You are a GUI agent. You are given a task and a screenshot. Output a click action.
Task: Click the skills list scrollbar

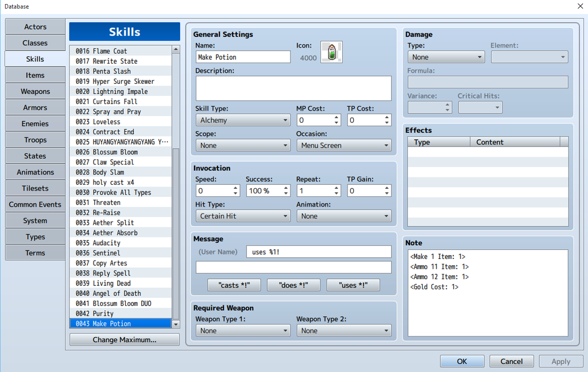(176, 230)
